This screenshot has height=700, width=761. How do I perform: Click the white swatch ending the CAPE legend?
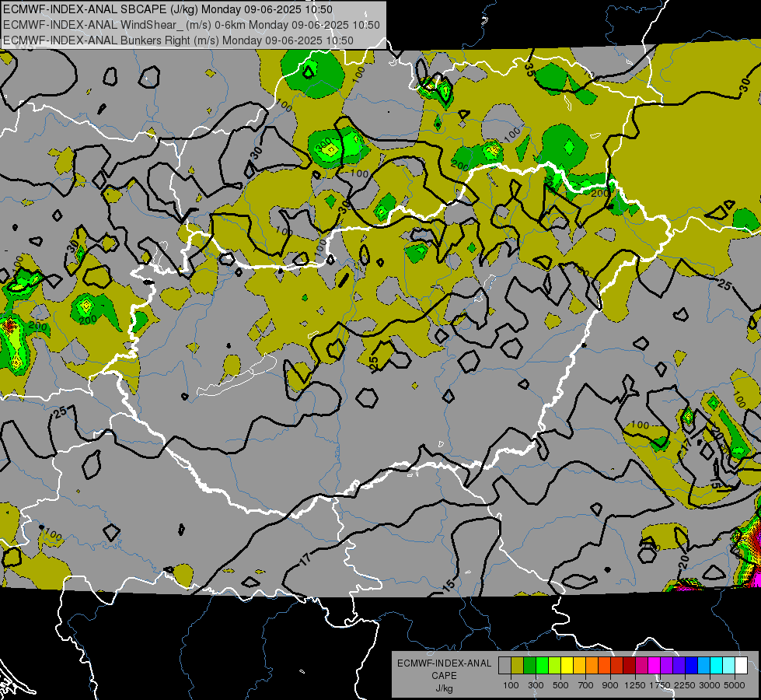(x=742, y=665)
